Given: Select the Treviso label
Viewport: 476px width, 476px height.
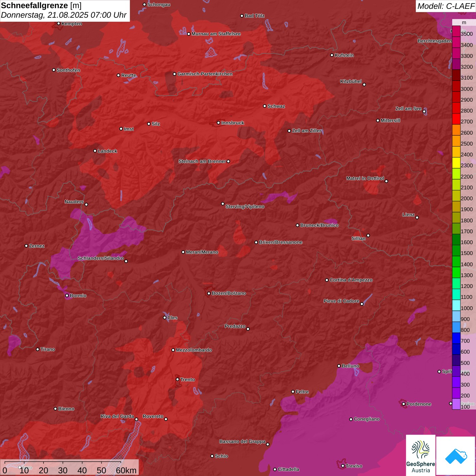Looking at the screenshot, I should tap(354, 466).
